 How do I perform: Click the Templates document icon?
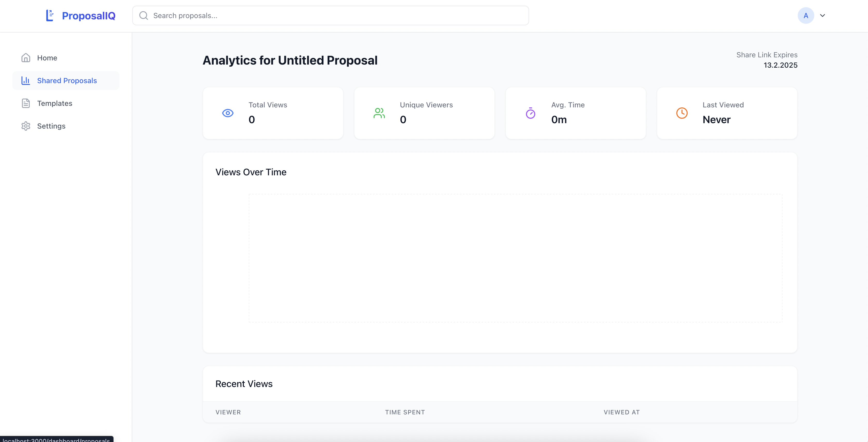pyautogui.click(x=26, y=103)
